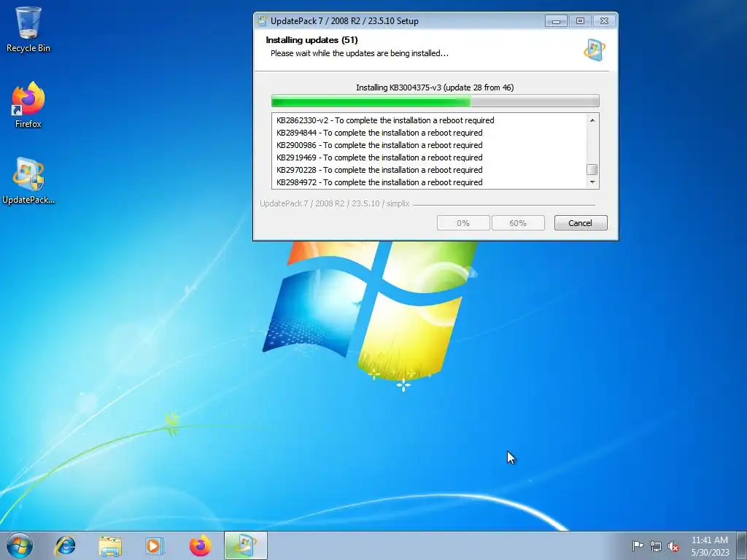Image resolution: width=747 pixels, height=560 pixels.
Task: Click the log list scroll up arrow
Action: click(x=592, y=120)
